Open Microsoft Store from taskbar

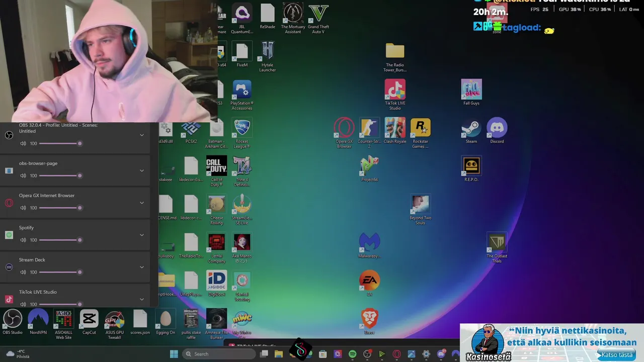[x=323, y=354]
